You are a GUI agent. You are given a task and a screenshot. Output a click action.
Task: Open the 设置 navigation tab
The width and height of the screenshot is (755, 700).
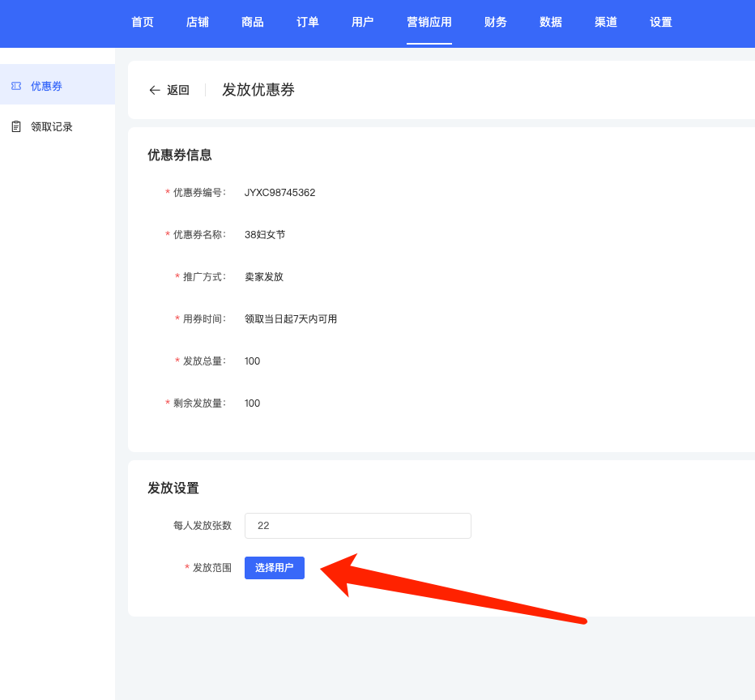(661, 23)
